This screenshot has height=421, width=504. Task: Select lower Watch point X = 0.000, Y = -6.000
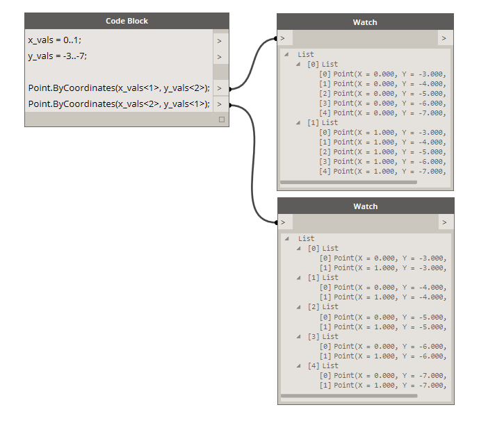pos(383,346)
